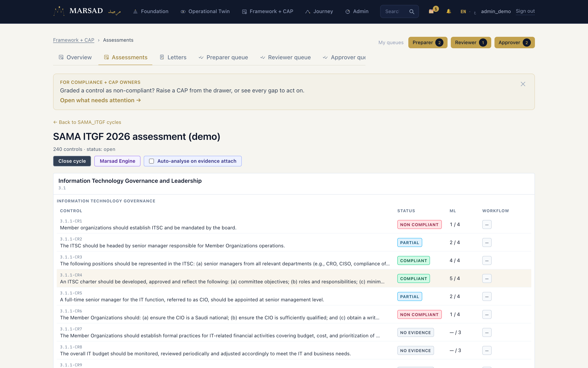Viewport: 588px width, 368px height.
Task: Open the Framework + CAP menu
Action: pyautogui.click(x=267, y=11)
